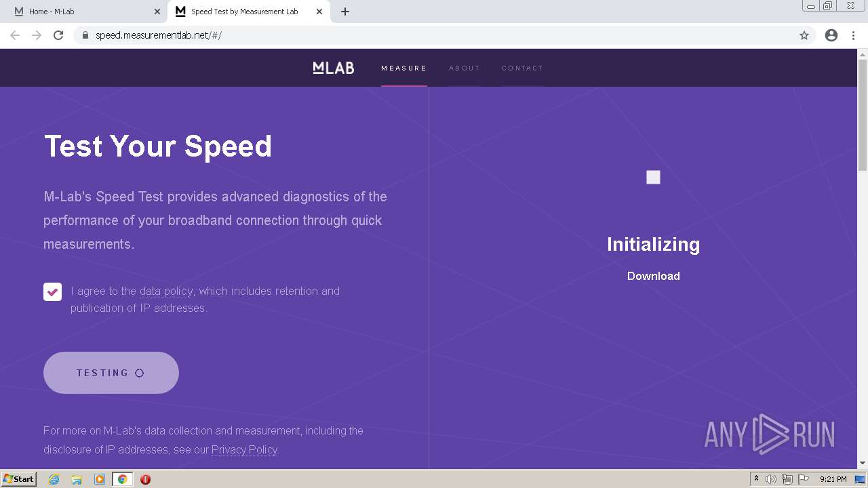Open the Chrome three-dot menu
868x488 pixels.
(854, 35)
